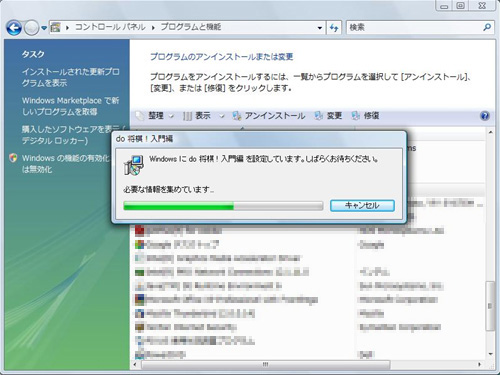Click the blue help icon
The height and width of the screenshot is (375, 500).
485,116
